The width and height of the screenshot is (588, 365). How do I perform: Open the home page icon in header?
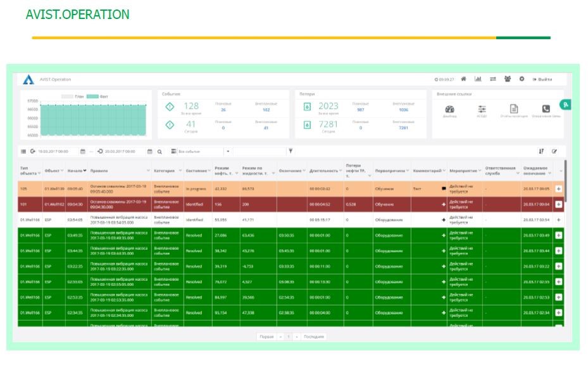[x=463, y=79]
